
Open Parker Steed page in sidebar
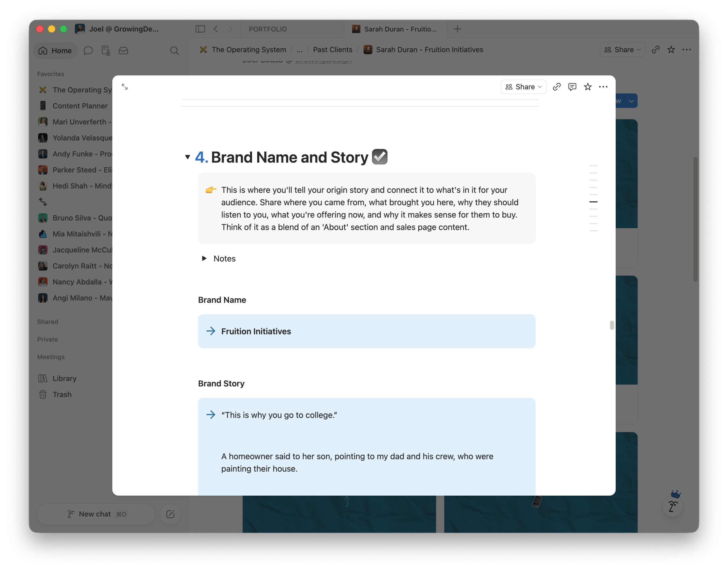pyautogui.click(x=75, y=170)
